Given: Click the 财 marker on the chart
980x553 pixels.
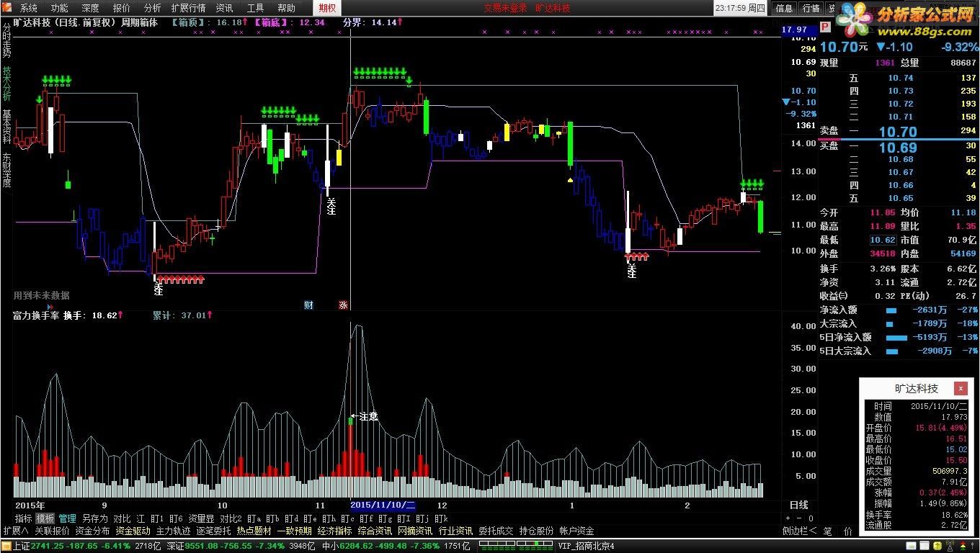Looking at the screenshot, I should pyautogui.click(x=308, y=305).
